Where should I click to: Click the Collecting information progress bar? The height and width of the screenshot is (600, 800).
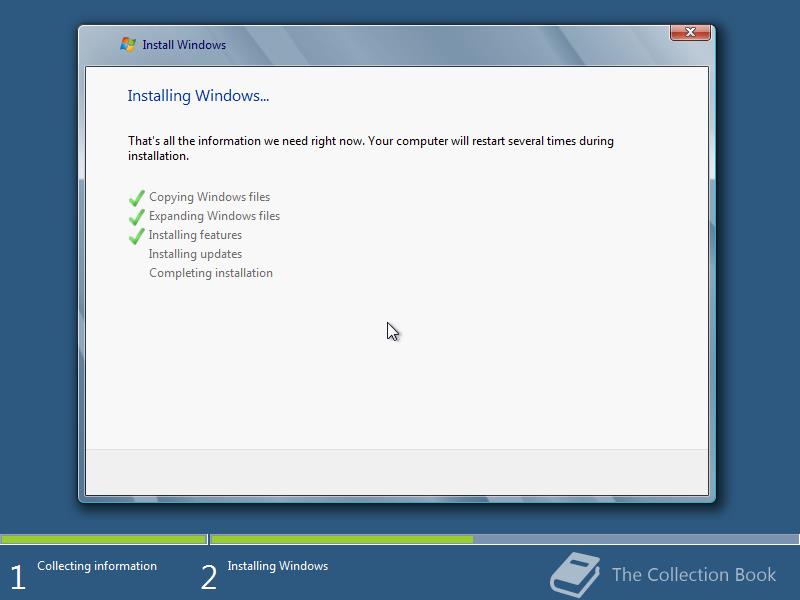pos(103,539)
